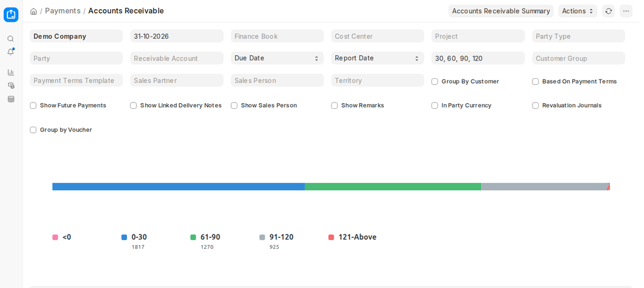Go to home via breadcrumb house icon

34,11
